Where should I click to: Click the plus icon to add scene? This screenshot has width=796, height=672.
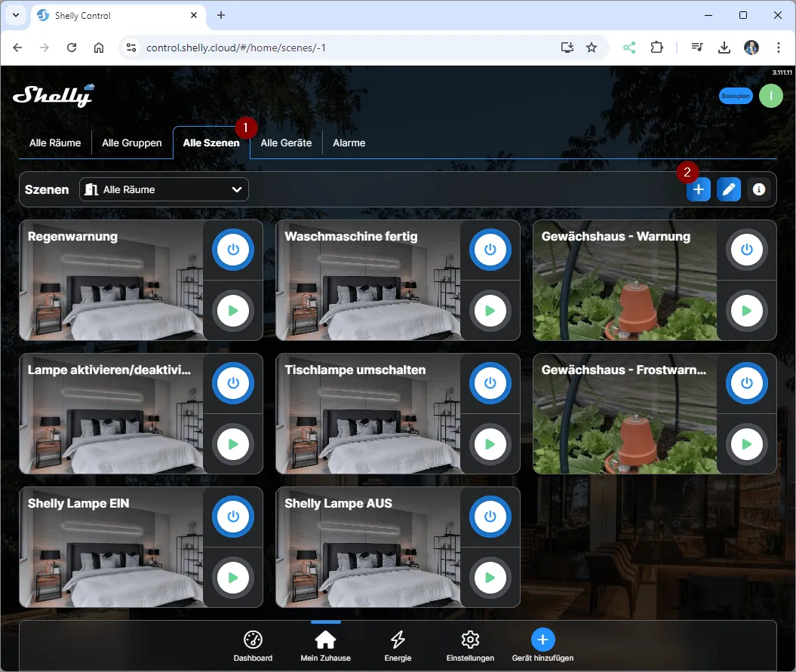click(x=698, y=190)
